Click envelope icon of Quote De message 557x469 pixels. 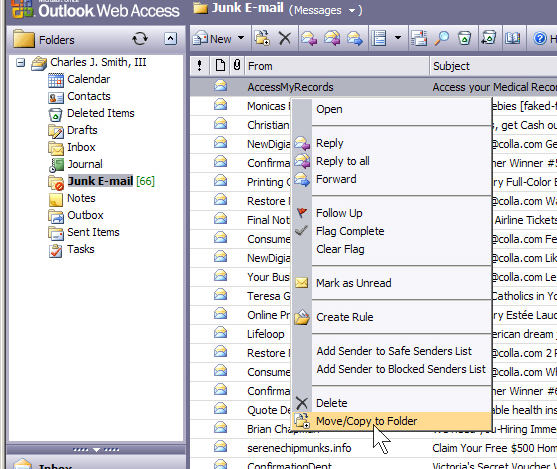tap(221, 409)
